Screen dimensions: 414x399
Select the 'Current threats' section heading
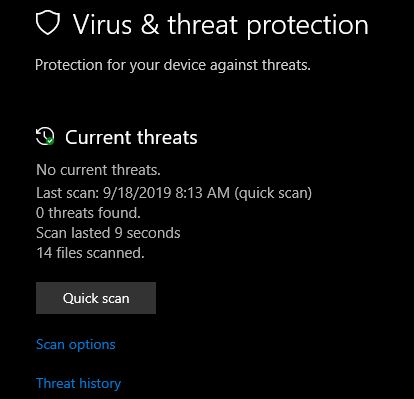coord(131,137)
